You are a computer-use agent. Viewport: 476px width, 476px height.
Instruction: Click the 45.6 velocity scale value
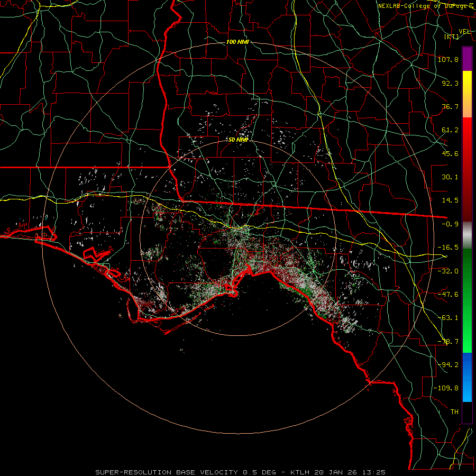(450, 153)
